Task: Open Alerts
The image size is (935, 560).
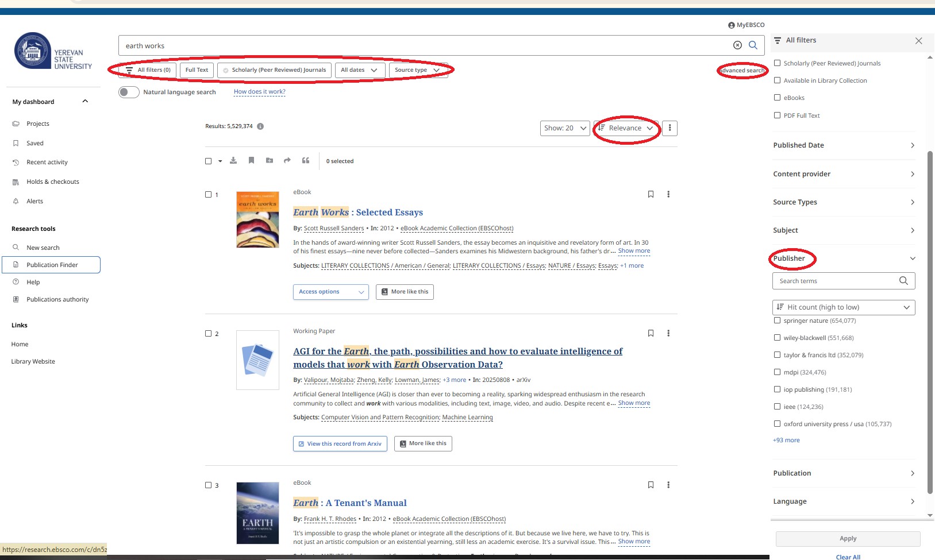Action: [35, 202]
